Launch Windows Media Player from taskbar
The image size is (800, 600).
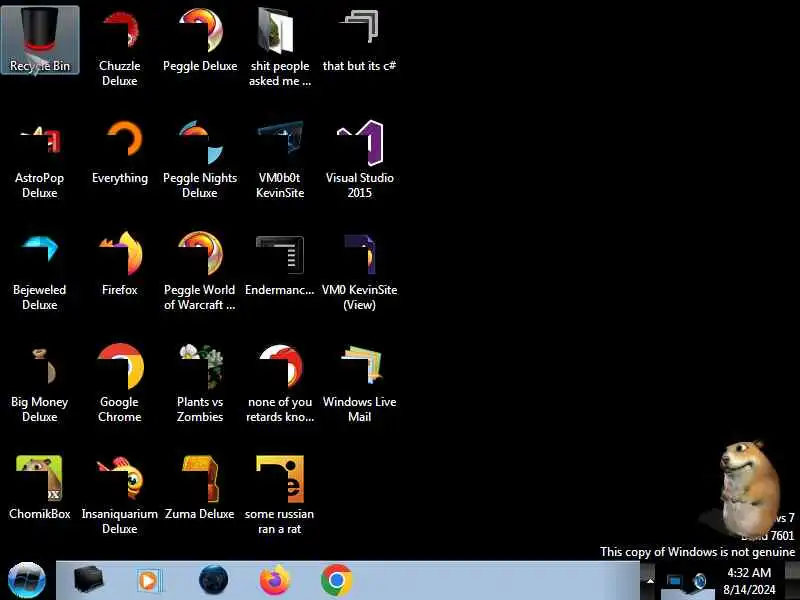(x=149, y=580)
